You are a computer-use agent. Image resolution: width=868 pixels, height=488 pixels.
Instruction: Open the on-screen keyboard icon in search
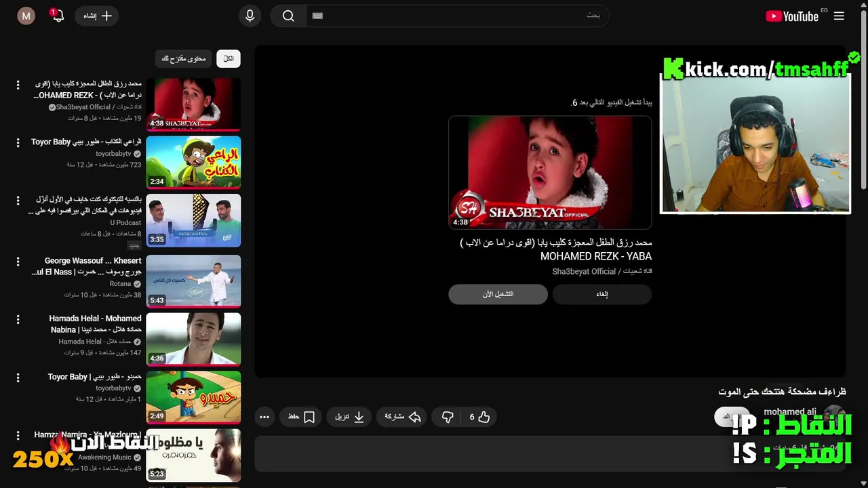(317, 16)
